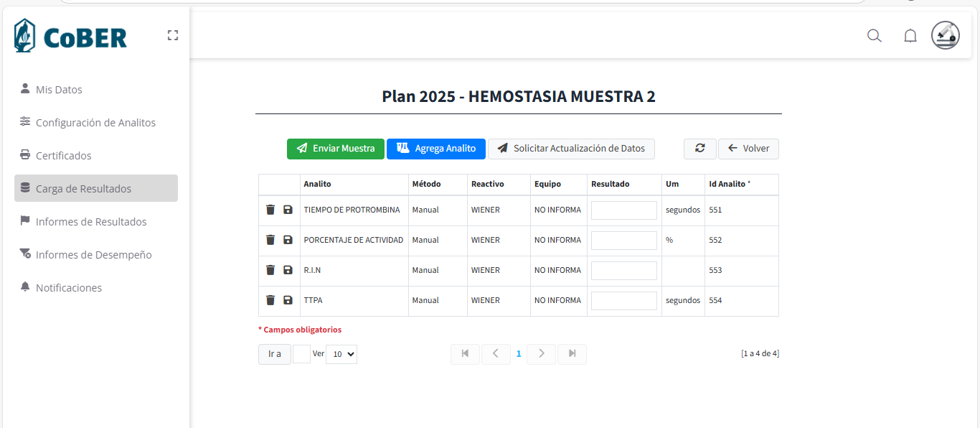Open the user avatar profile menu
This screenshot has height=428, width=980.
(945, 35)
